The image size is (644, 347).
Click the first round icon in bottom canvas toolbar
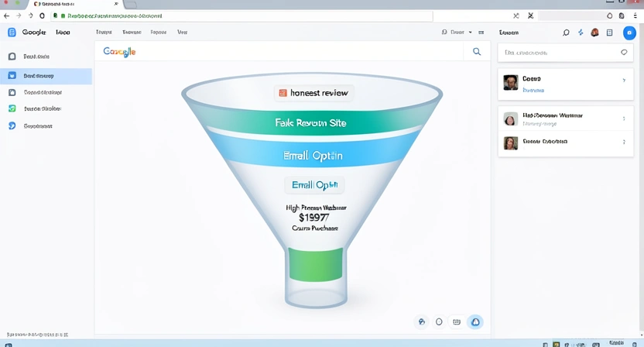[x=422, y=322]
